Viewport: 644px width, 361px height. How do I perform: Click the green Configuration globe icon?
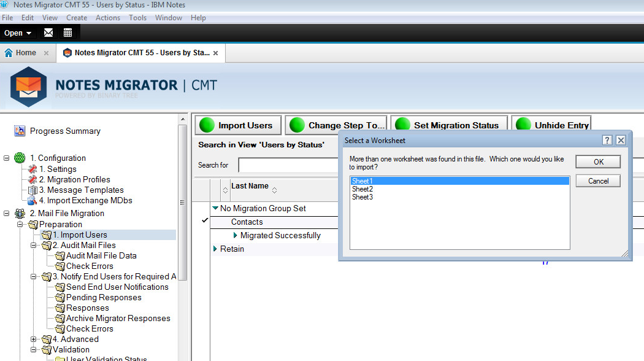20,157
